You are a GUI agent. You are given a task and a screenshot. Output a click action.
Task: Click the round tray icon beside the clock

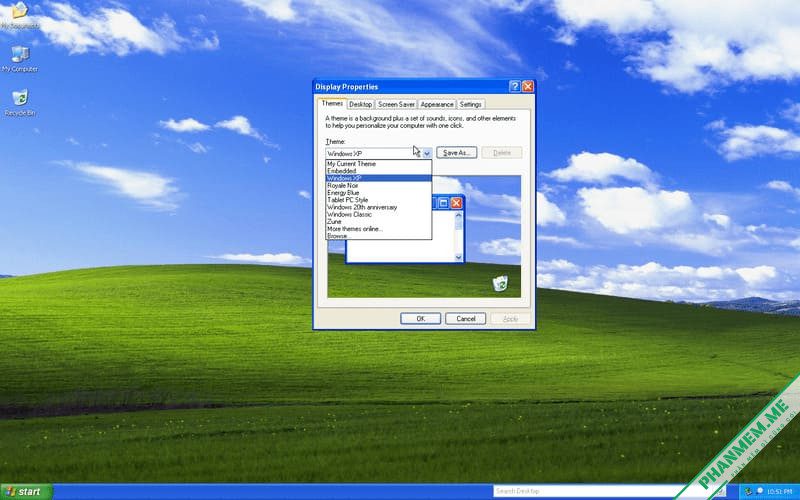tap(759, 491)
